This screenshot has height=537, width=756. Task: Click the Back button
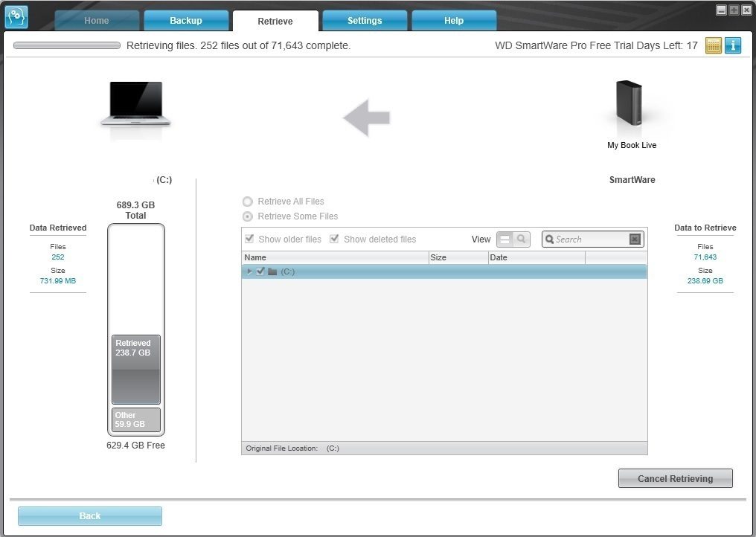tap(90, 515)
